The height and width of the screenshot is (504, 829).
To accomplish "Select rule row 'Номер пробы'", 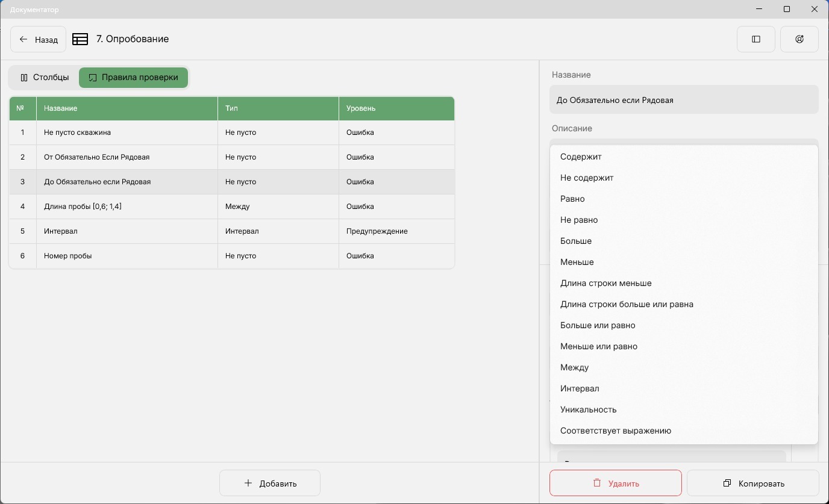I will [x=231, y=256].
